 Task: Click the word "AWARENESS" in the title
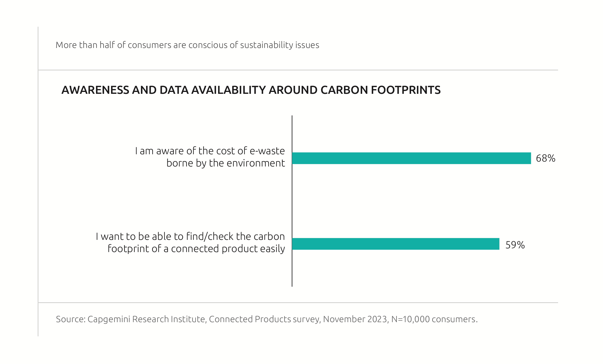click(x=95, y=90)
